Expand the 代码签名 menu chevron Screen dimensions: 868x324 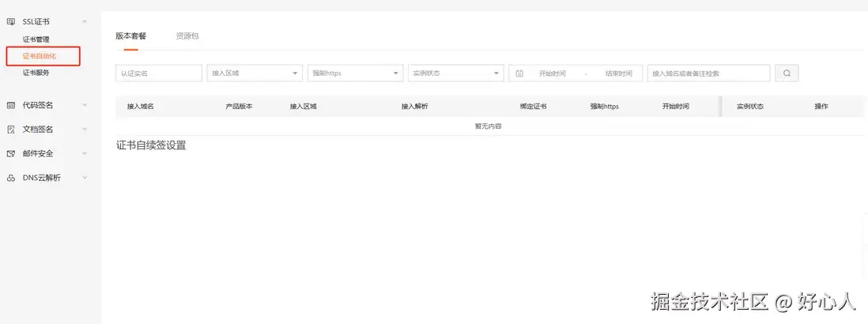pyautogui.click(x=84, y=104)
